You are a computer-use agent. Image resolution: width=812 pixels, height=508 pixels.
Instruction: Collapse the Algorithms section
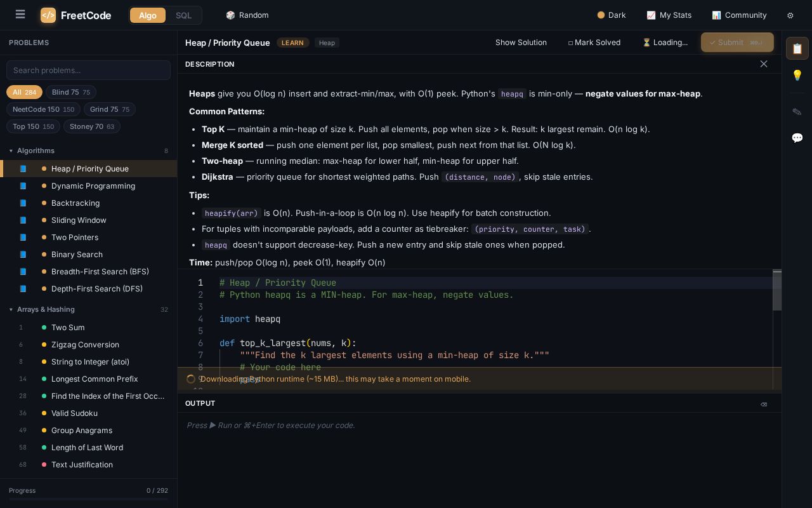coord(88,151)
